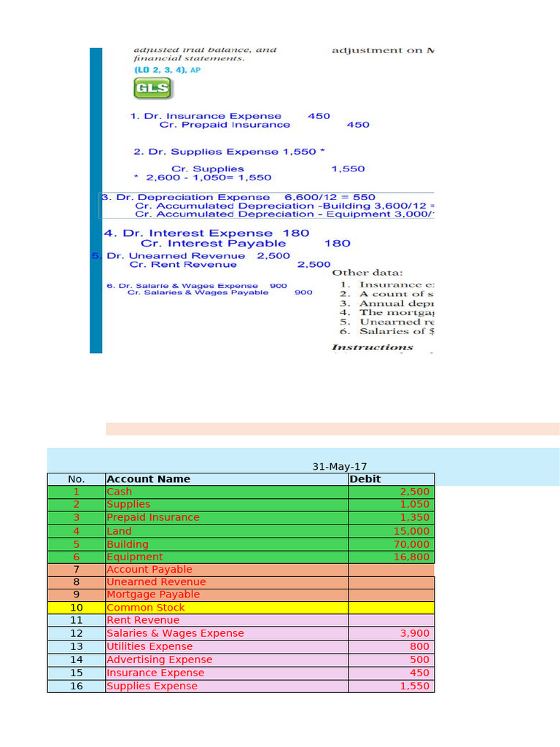Click the 'Cr. Prepaid Insurance' entry line
Image resolution: width=560 pixels, height=747 pixels.
[264, 125]
